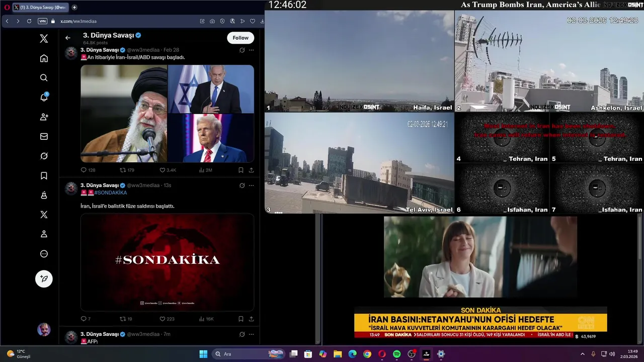Go to X Home in sidebar
This screenshot has width=644, height=362.
pyautogui.click(x=44, y=58)
